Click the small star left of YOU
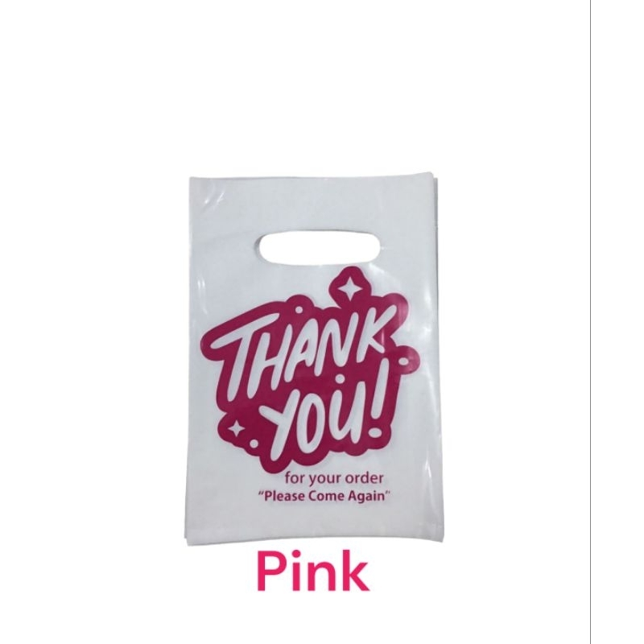644x644 pixels. (236, 429)
